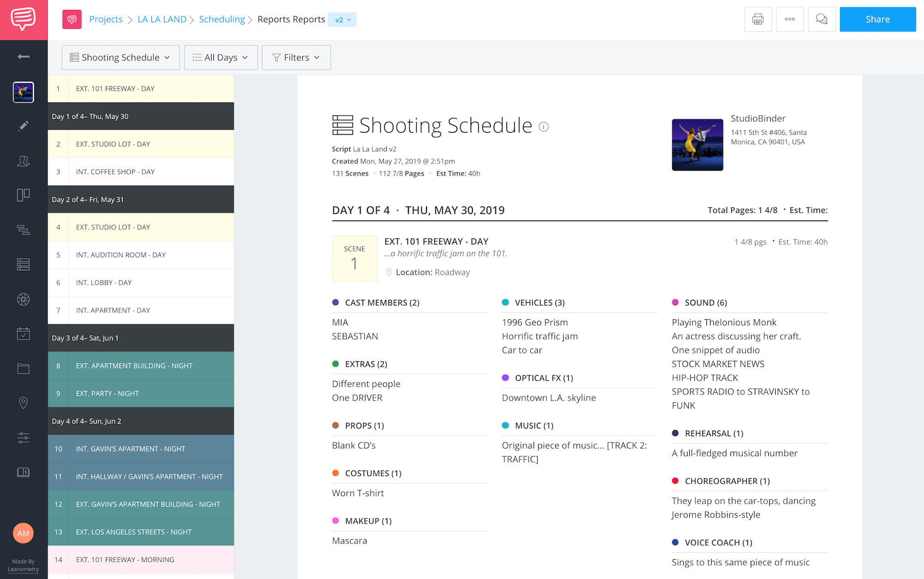Open the location pin icon in sidebar

24,403
